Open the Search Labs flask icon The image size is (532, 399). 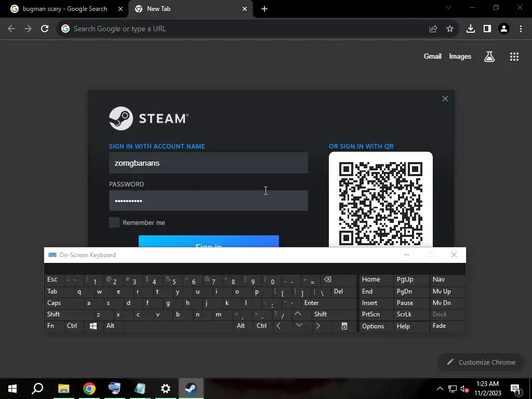coord(489,57)
